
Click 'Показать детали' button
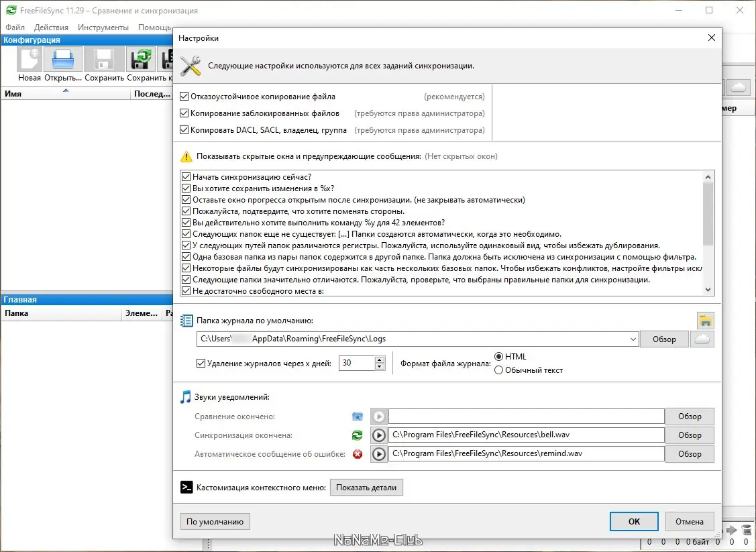click(366, 488)
